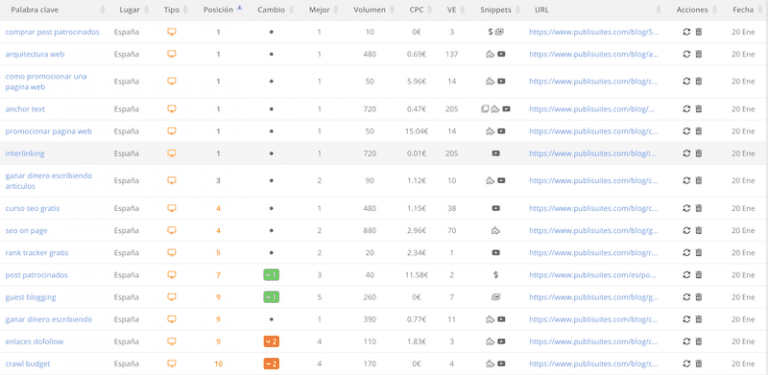
Task: Open the URL for 'arquitectura web' row
Action: coord(594,54)
